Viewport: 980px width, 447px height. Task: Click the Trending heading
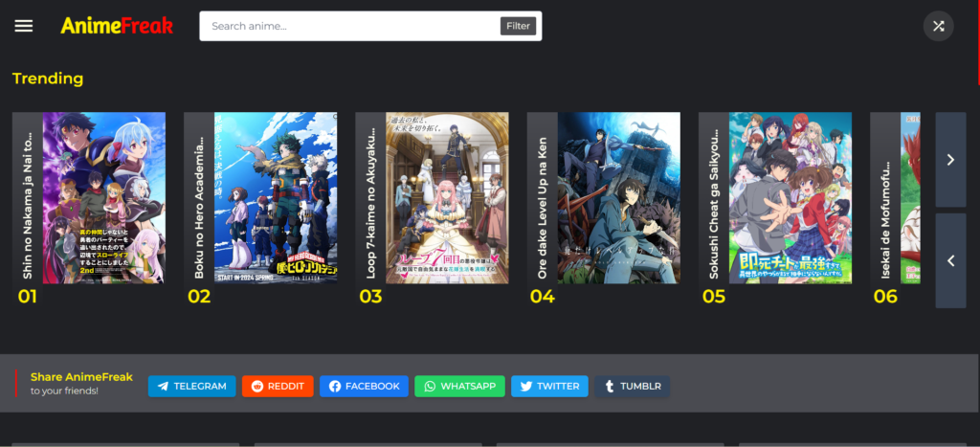48,78
